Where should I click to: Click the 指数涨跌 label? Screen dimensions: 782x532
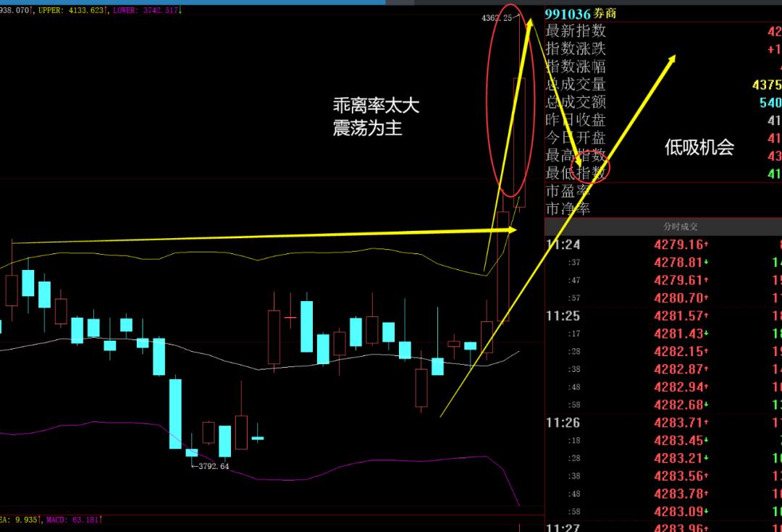pos(576,49)
